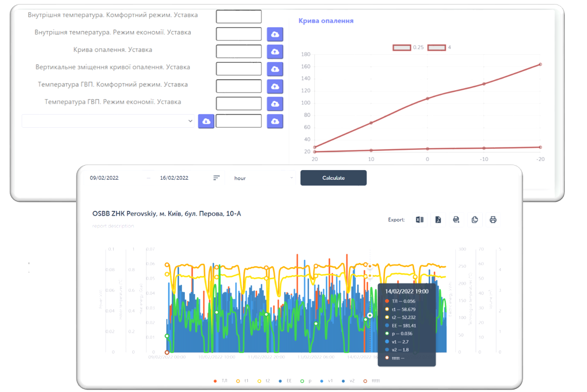Expand the empty parameter dropdown
Viewport: 587px width, 392px height.
coord(108,121)
